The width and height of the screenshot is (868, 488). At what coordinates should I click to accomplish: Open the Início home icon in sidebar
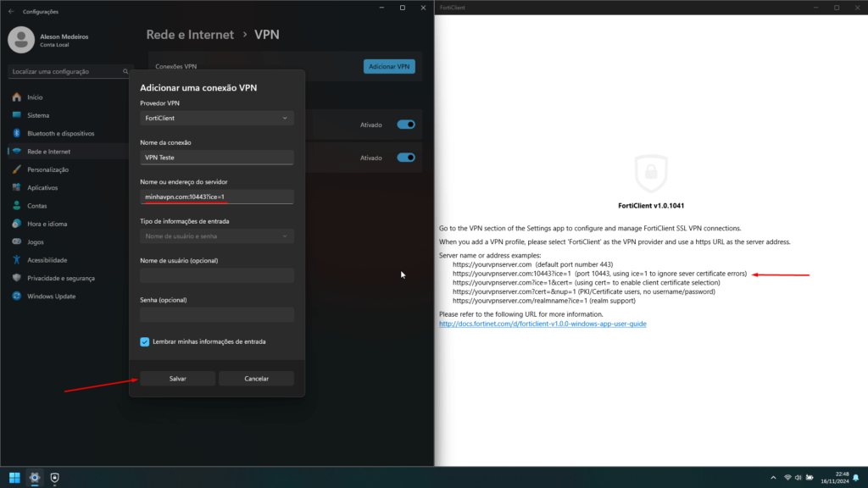(x=17, y=97)
